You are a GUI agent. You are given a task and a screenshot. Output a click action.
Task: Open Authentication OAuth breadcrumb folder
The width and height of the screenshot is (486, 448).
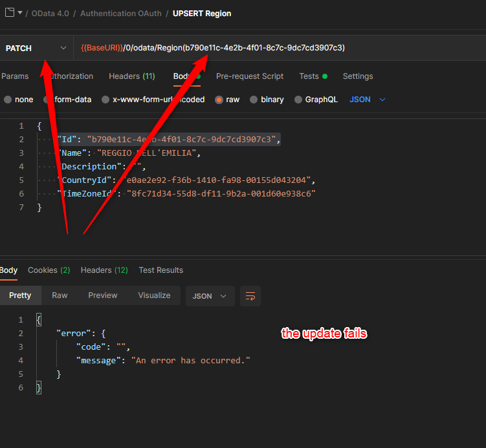(x=121, y=14)
